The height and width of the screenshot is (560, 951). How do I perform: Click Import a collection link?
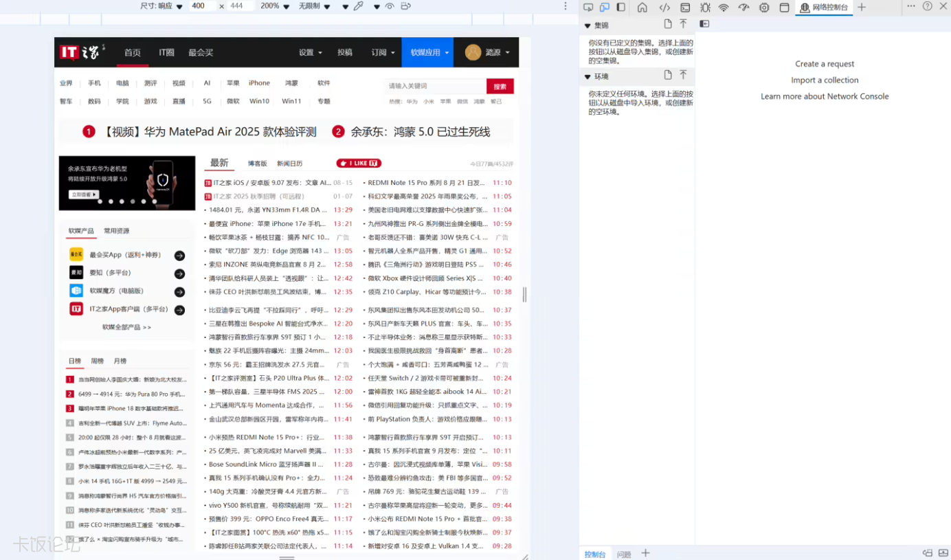825,80
